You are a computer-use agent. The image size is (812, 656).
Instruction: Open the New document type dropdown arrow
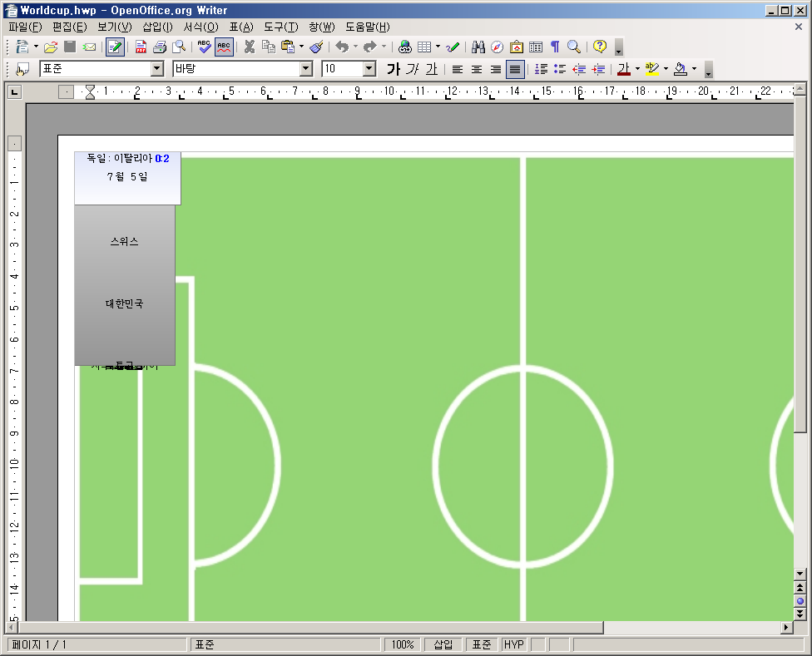coord(36,47)
